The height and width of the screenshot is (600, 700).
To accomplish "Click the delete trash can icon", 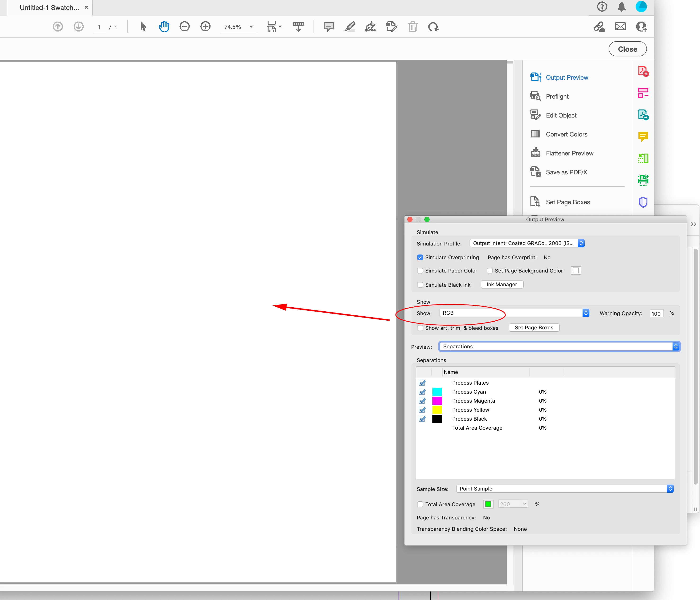I will (413, 26).
